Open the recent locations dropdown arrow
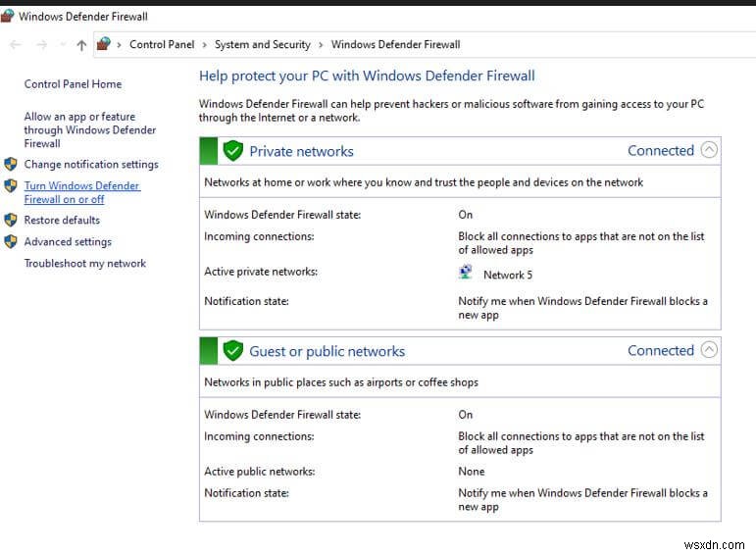The width and height of the screenshot is (756, 555). [63, 45]
